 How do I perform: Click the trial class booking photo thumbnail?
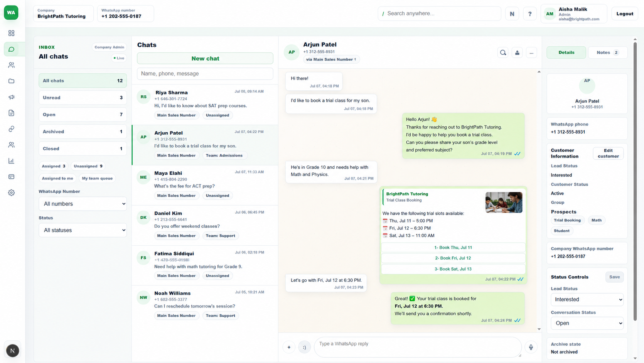click(x=504, y=203)
